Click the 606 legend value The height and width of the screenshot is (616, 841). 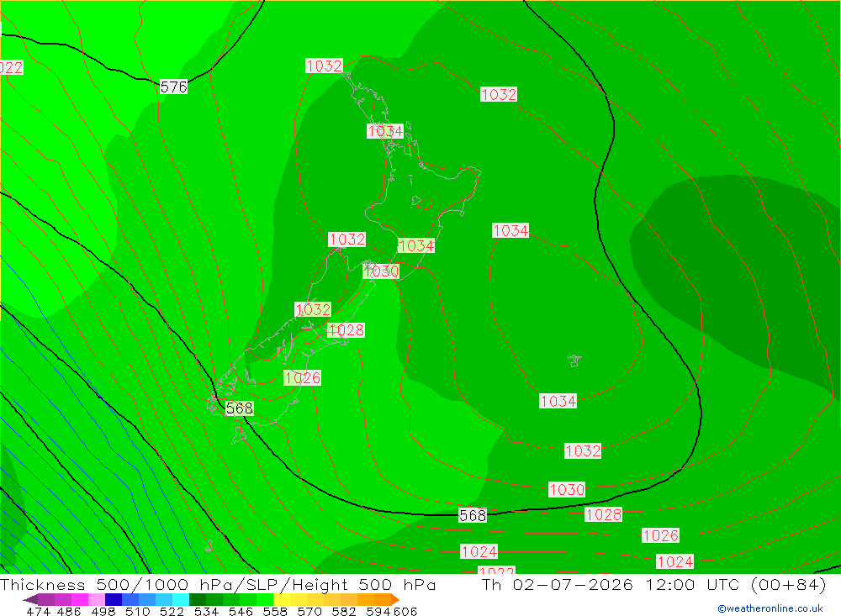[x=405, y=612]
